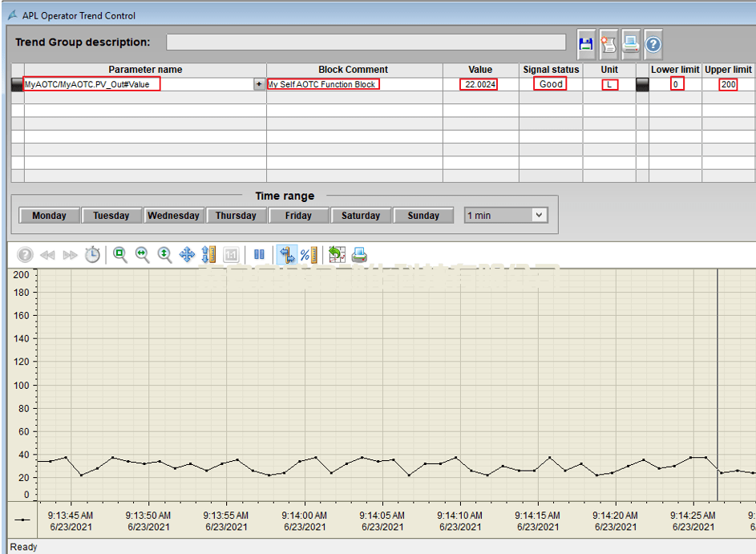Image resolution: width=756 pixels, height=554 pixels.
Task: Click the Friday time range button
Action: [x=298, y=216]
